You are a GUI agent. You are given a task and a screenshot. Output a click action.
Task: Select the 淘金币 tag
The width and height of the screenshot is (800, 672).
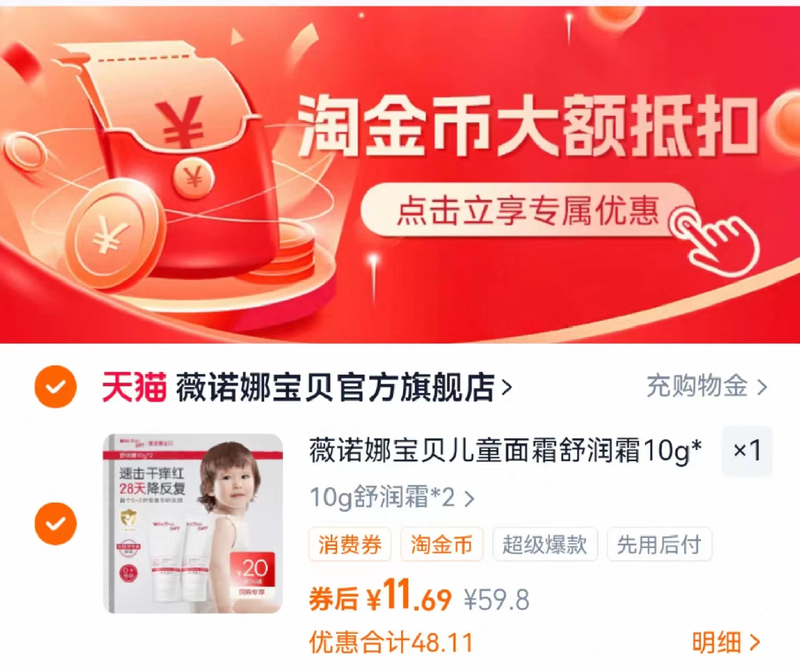[441, 544]
